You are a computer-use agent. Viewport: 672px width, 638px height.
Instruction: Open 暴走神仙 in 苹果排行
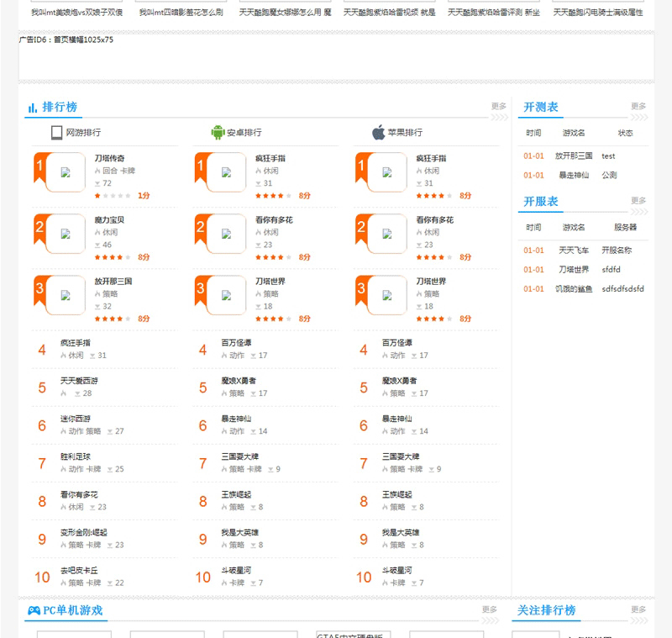tap(397, 419)
